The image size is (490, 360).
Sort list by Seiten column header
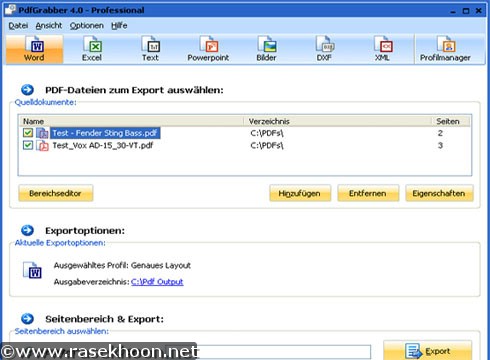[451, 121]
